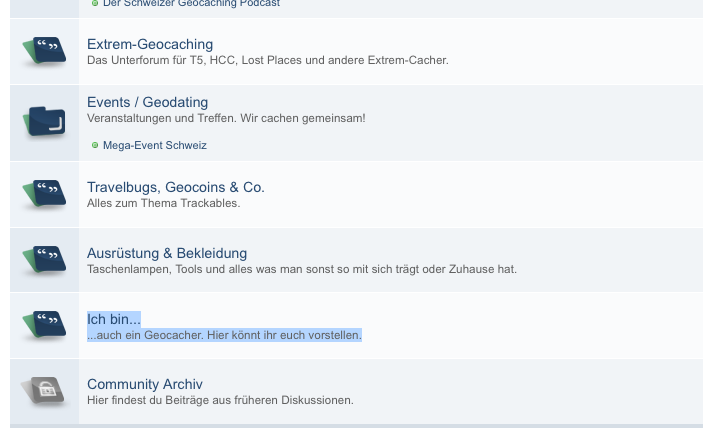Viewport: 703px width, 431px height.
Task: Click the 'Alles zum Thema Trackables' description
Action: [164, 203]
